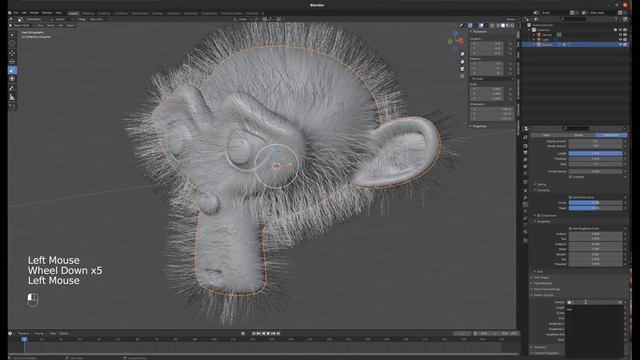Hide Camera with its eye icon
The image size is (640, 360).
pos(620,35)
